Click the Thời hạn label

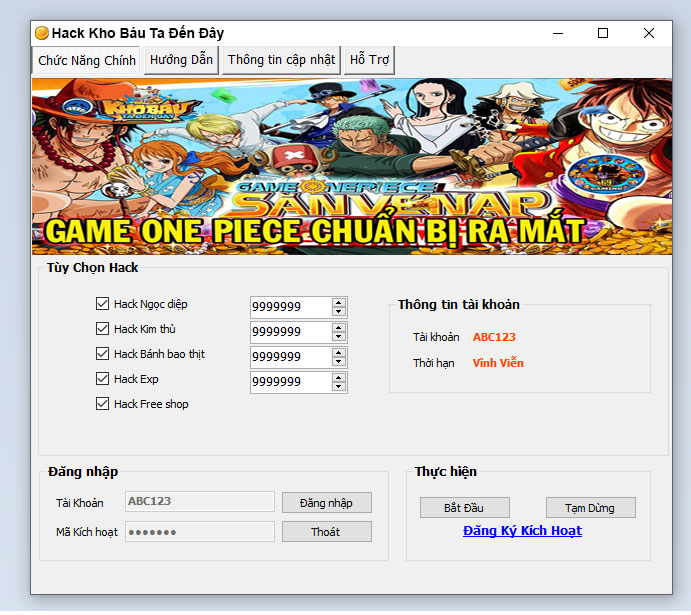coord(434,363)
